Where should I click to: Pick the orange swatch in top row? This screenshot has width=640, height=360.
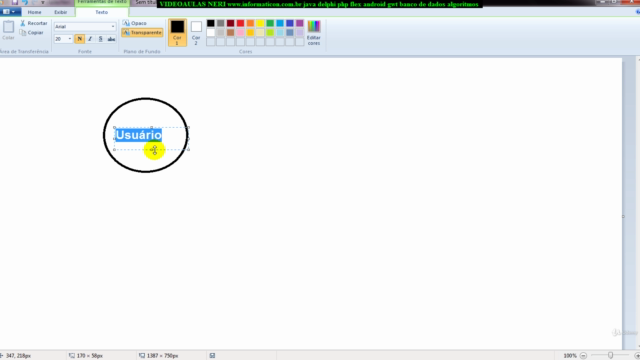coord(250,23)
